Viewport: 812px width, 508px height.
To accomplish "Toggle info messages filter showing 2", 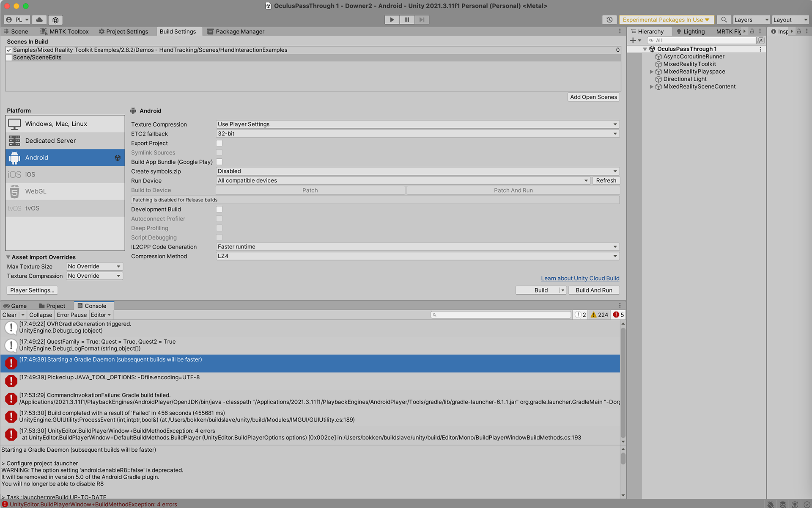I will tap(580, 315).
